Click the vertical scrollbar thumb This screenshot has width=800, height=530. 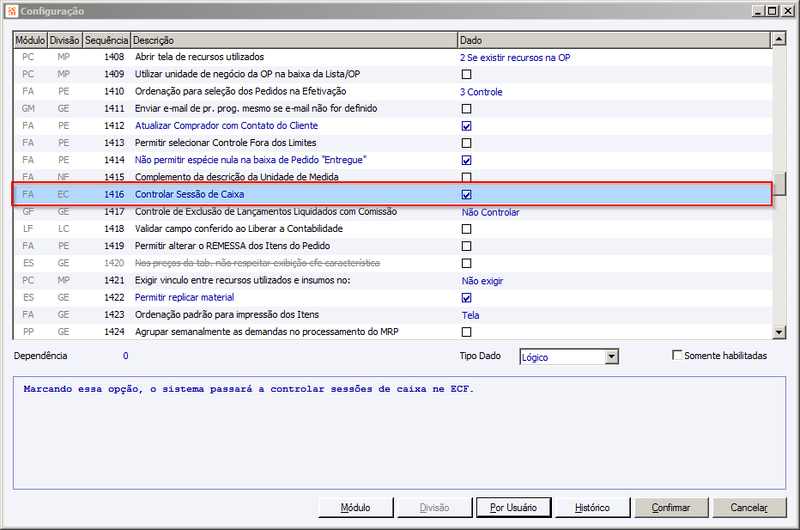(x=779, y=184)
